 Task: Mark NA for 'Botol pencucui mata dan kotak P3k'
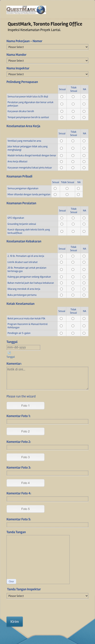pos(84,318)
